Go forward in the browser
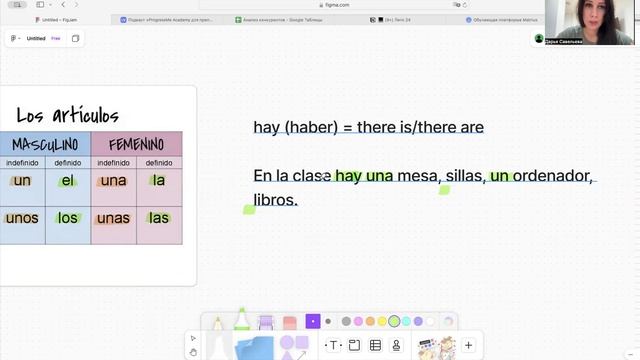The height and width of the screenshot is (360, 640). [76, 4]
